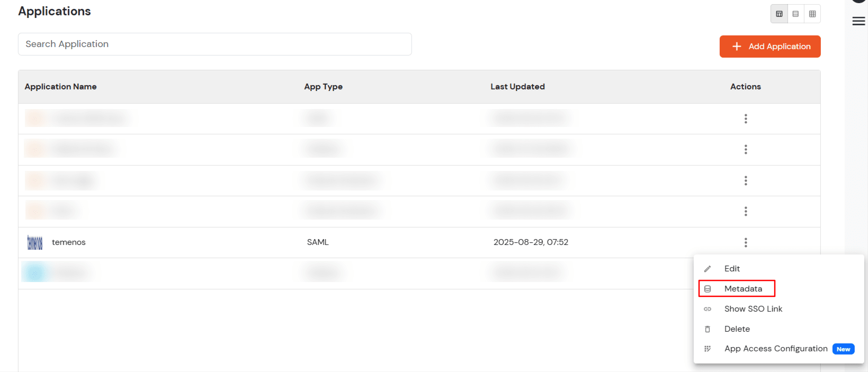Click the Actions column header

pyautogui.click(x=746, y=87)
